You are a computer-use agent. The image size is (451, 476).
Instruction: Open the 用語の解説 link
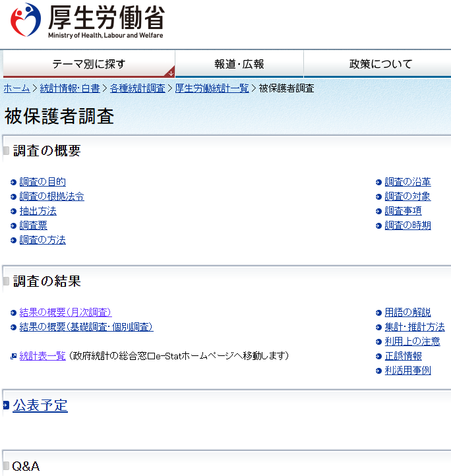click(407, 312)
